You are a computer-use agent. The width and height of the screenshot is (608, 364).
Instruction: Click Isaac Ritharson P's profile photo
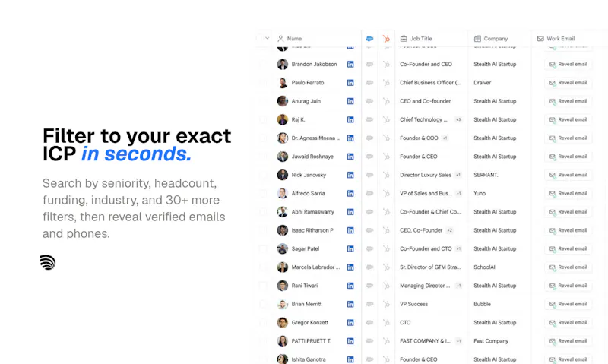(x=282, y=230)
